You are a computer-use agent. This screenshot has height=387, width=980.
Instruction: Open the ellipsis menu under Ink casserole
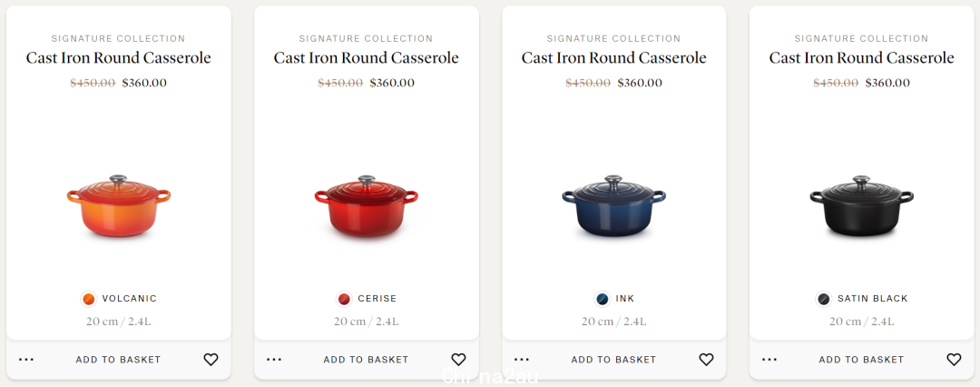pyautogui.click(x=522, y=360)
